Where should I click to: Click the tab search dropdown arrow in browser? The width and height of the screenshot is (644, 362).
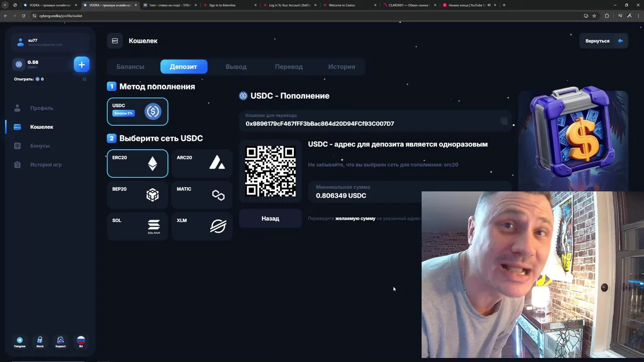click(5, 5)
